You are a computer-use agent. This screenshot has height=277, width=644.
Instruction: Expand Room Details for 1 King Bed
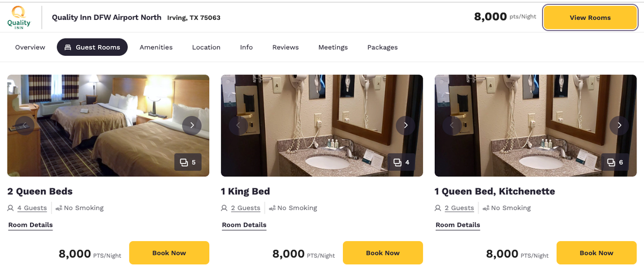[x=244, y=225]
